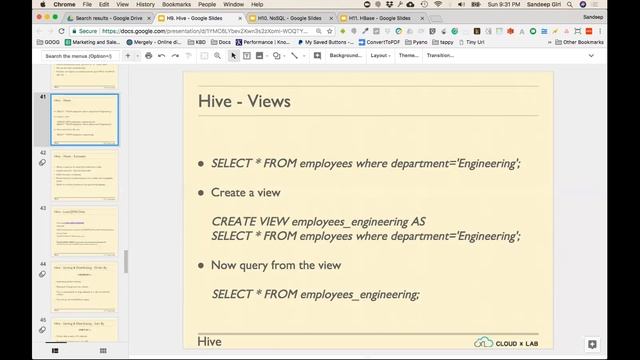
Task: Click the link icon beside slide 42
Action: (x=42, y=163)
